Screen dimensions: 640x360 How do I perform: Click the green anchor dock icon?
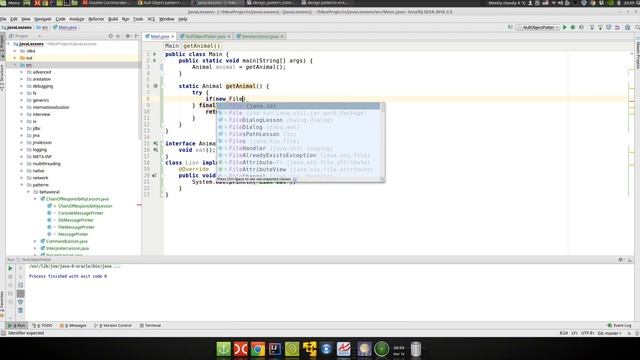(224, 349)
